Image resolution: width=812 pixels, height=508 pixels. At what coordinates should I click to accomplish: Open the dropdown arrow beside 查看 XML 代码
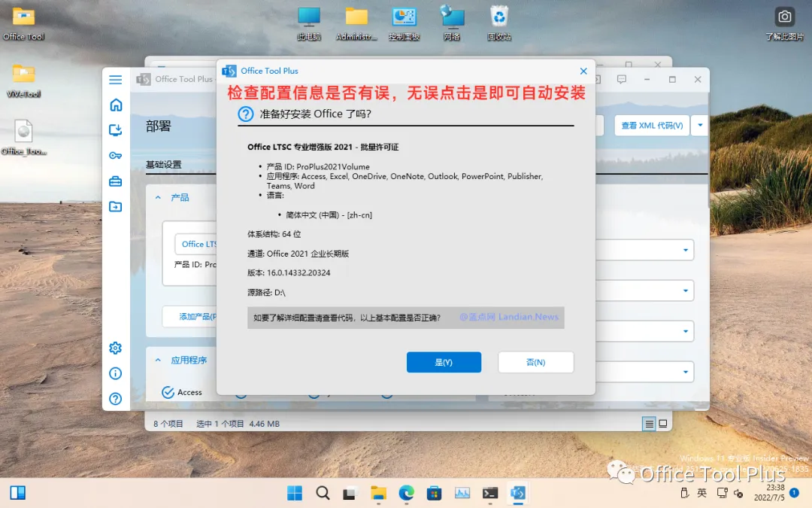click(x=700, y=126)
